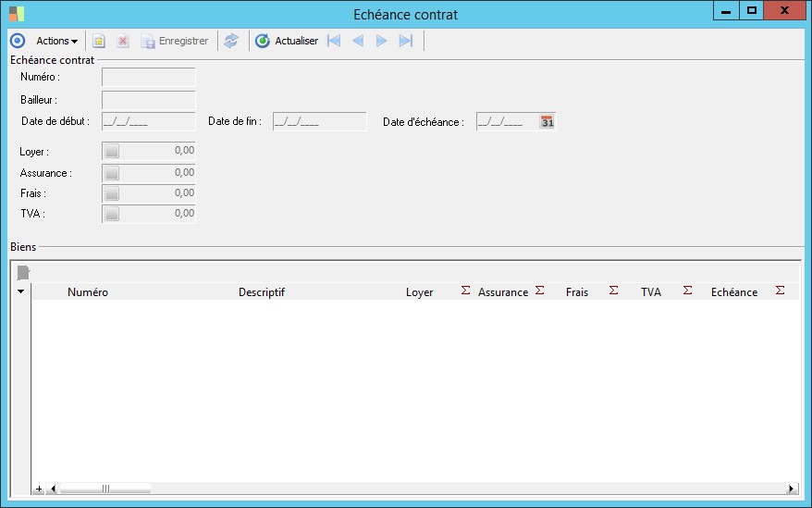
Task: Go to the previous record
Action: [x=358, y=41]
